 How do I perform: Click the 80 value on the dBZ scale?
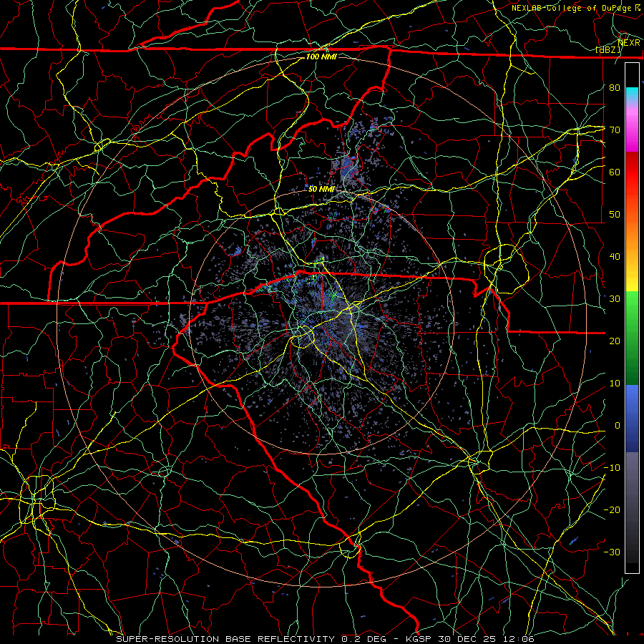(615, 87)
